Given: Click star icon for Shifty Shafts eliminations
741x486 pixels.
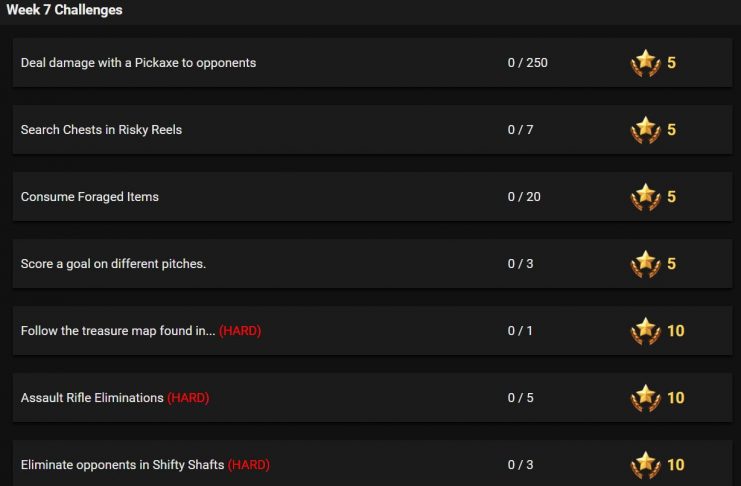Looking at the screenshot, I should [646, 465].
